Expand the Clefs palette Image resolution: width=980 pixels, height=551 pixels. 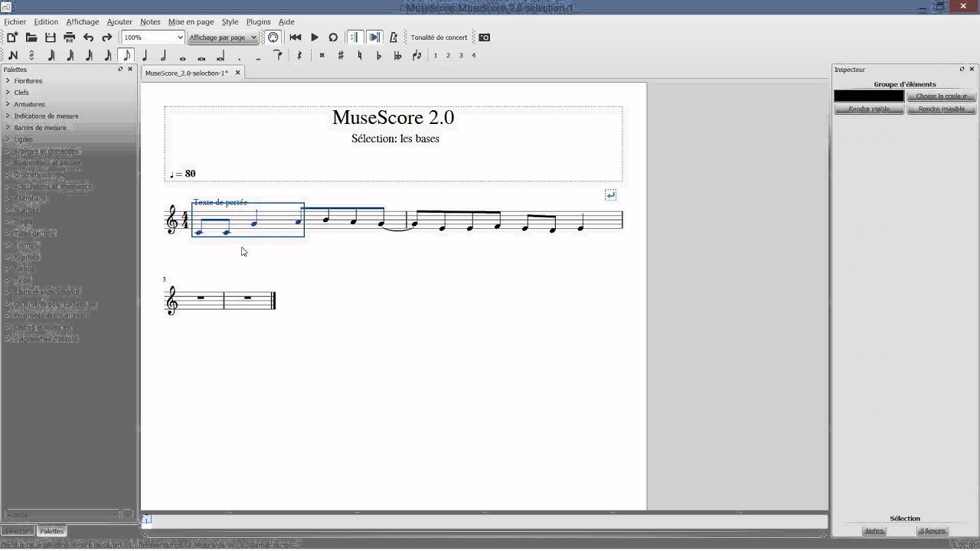point(21,93)
